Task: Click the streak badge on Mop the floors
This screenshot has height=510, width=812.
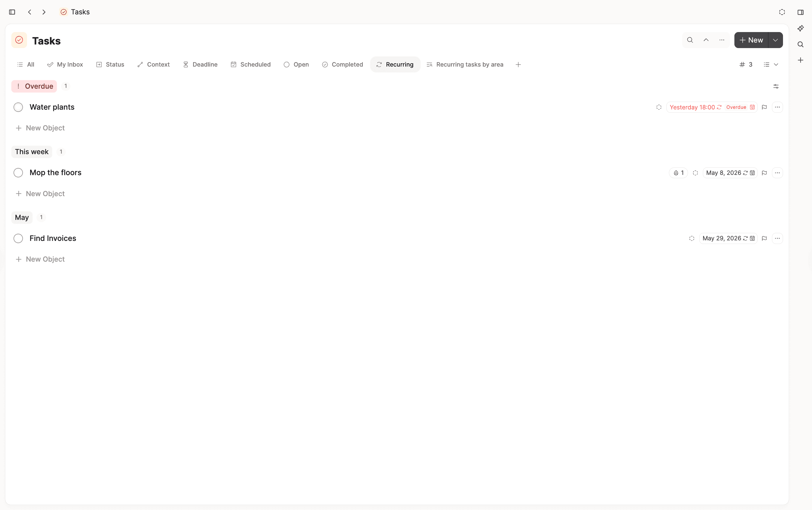Action: click(679, 173)
